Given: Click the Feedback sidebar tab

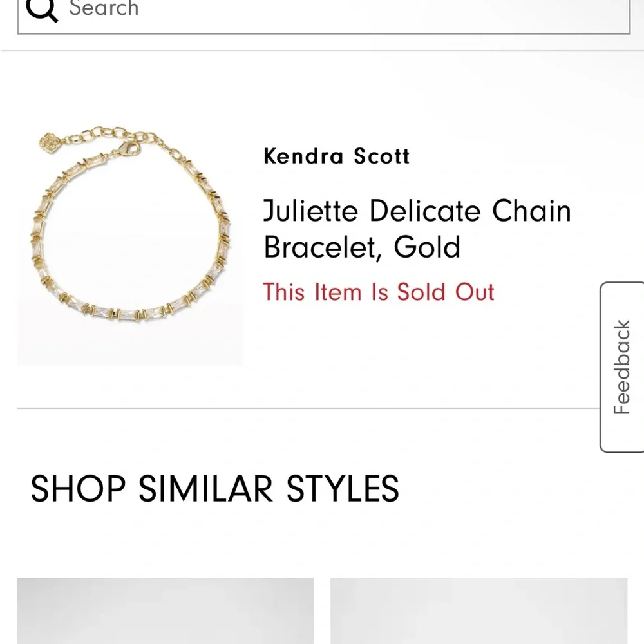Looking at the screenshot, I should (622, 363).
